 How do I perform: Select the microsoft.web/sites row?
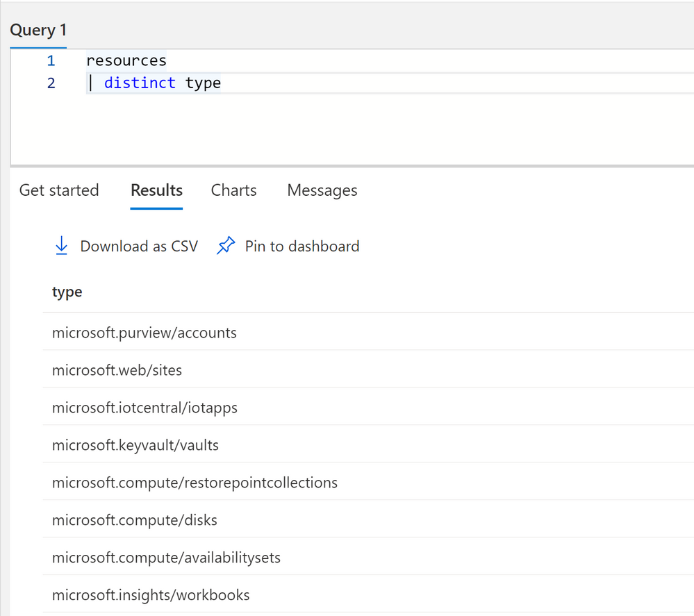coord(368,370)
